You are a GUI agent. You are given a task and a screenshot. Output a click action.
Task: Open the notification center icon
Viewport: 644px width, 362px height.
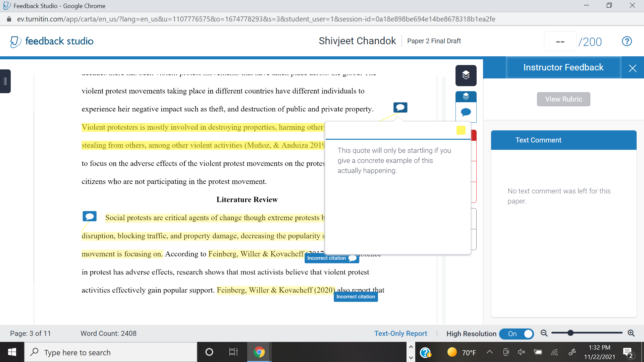(x=628, y=352)
